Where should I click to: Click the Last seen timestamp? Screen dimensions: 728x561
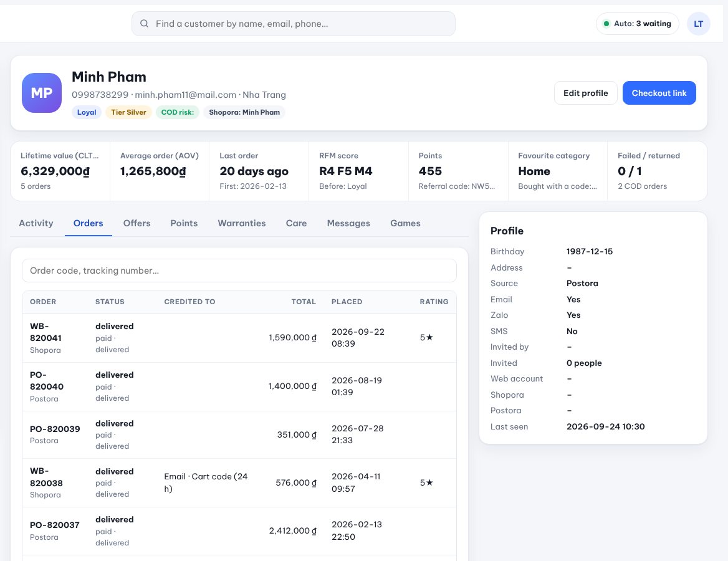coord(605,427)
